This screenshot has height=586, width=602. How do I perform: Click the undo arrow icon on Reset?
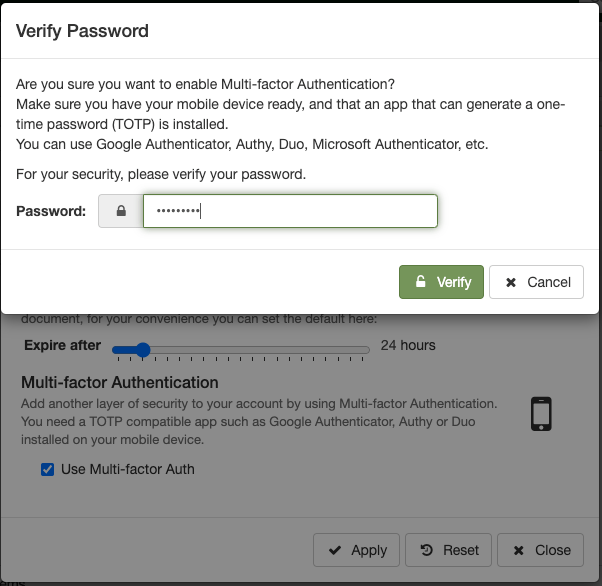coord(426,550)
